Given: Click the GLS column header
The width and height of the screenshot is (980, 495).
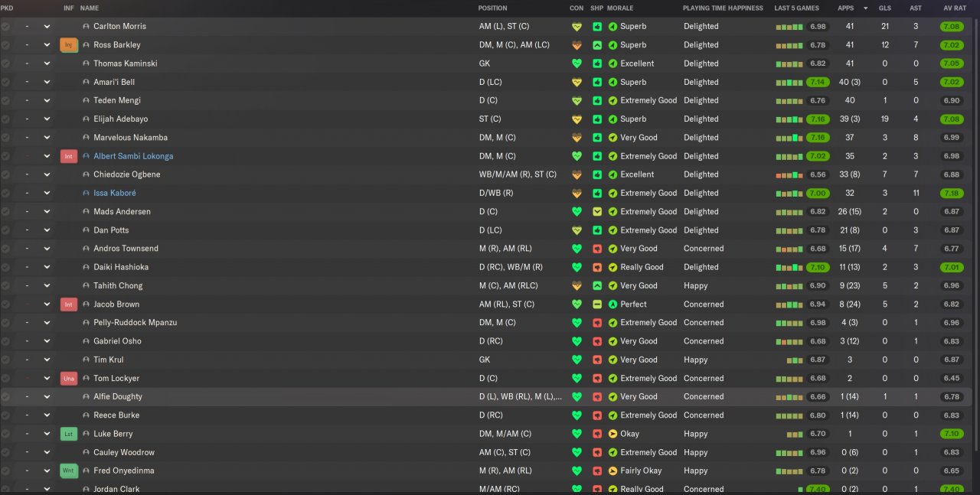Looking at the screenshot, I should pyautogui.click(x=885, y=8).
